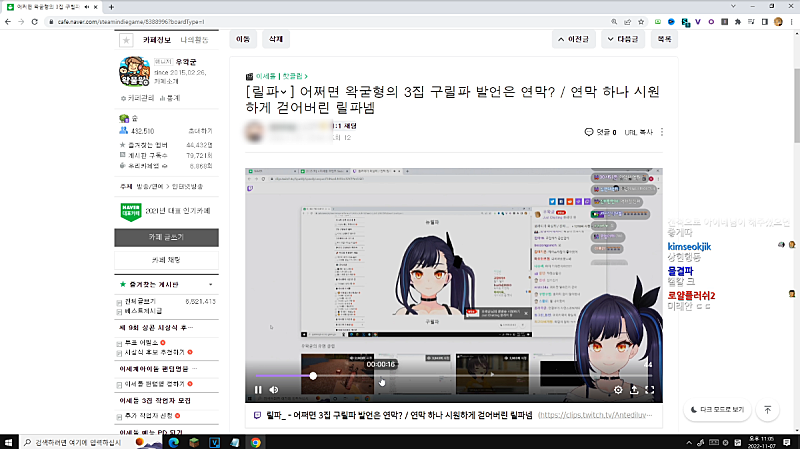This screenshot has width=800, height=449.
Task: Click the URL 복사 link
Action: coord(637,131)
